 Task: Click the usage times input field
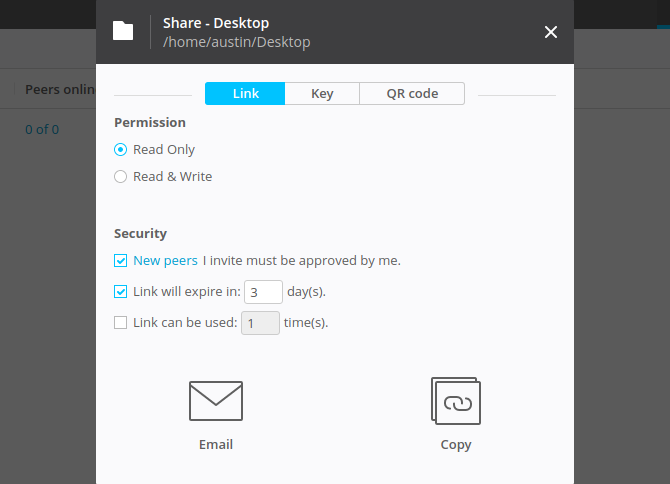click(260, 323)
